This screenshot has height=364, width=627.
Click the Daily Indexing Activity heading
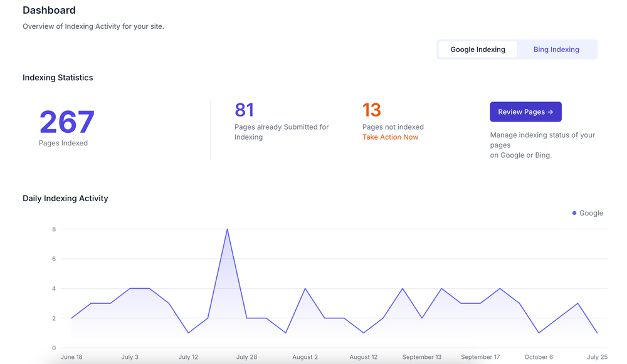tap(65, 198)
